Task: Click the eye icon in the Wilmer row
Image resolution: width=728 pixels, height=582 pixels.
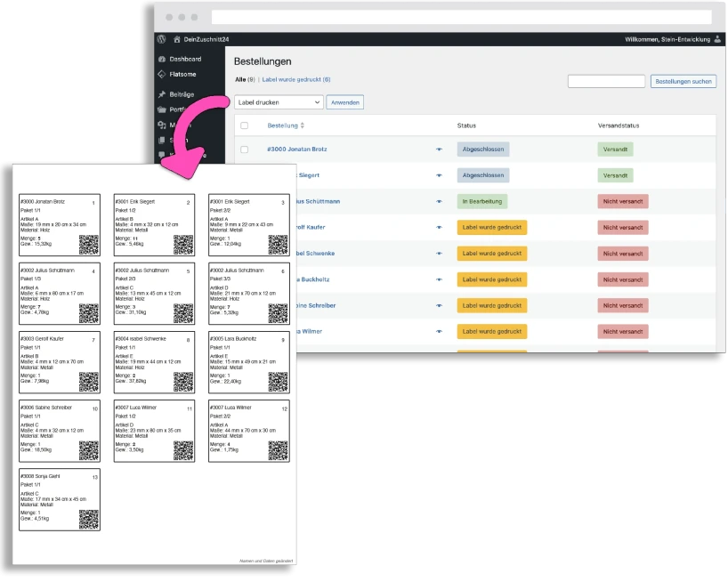Action: pos(439,331)
